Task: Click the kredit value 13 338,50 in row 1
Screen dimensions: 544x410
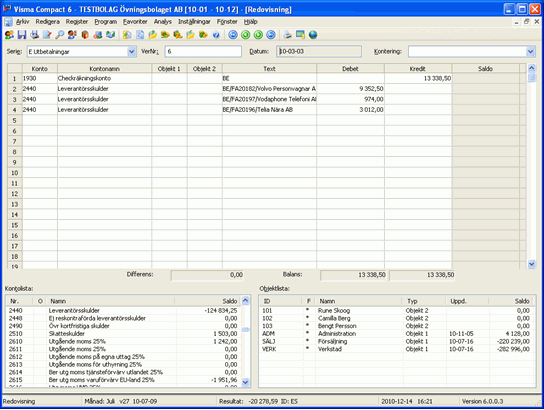Action: point(437,78)
